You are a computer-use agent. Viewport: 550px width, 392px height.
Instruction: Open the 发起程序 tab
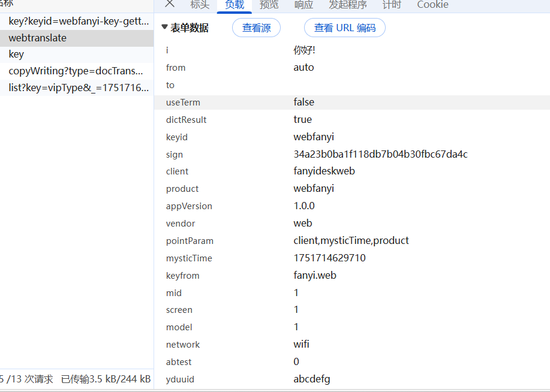(348, 5)
